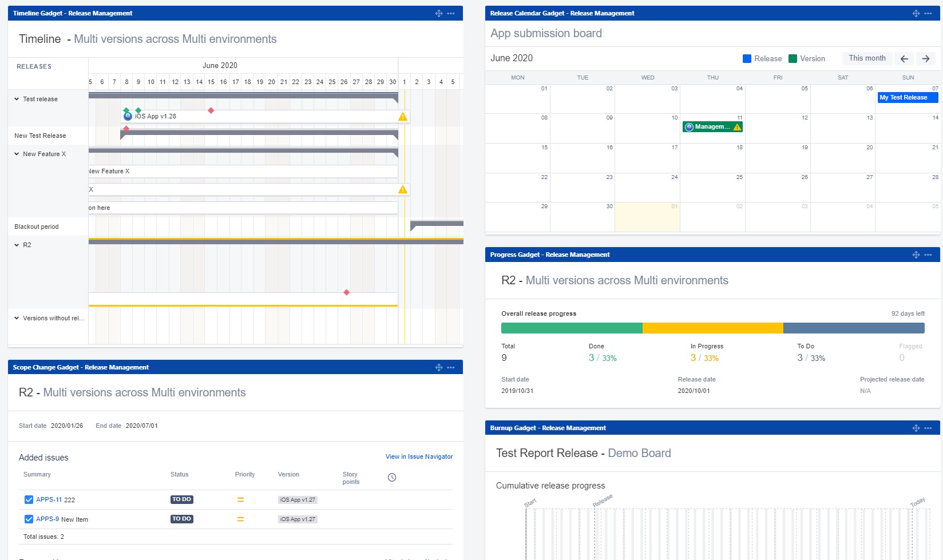Click the red milestone diamond in R2 row

(x=346, y=292)
